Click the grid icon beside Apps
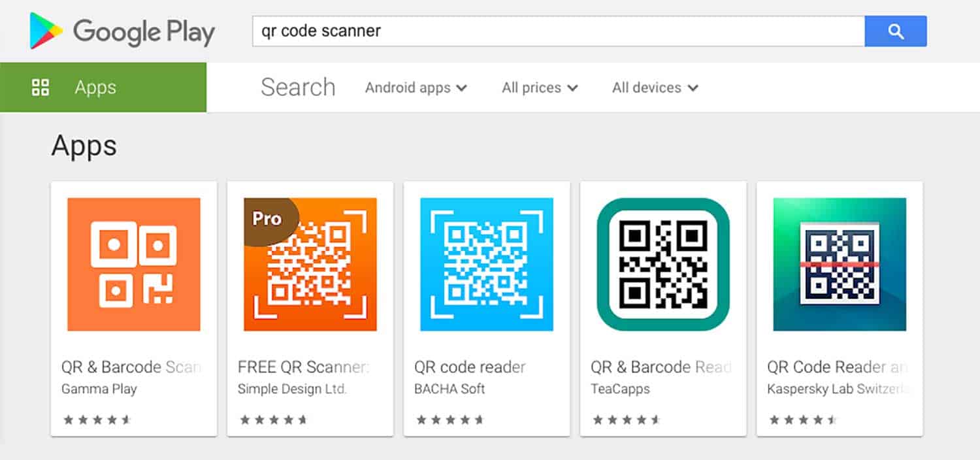The height and width of the screenshot is (460, 980). (41, 87)
